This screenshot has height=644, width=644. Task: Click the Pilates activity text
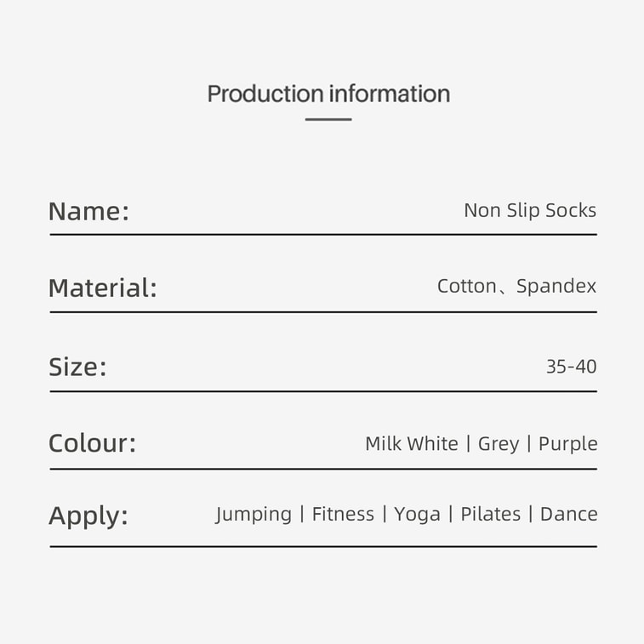point(491,514)
